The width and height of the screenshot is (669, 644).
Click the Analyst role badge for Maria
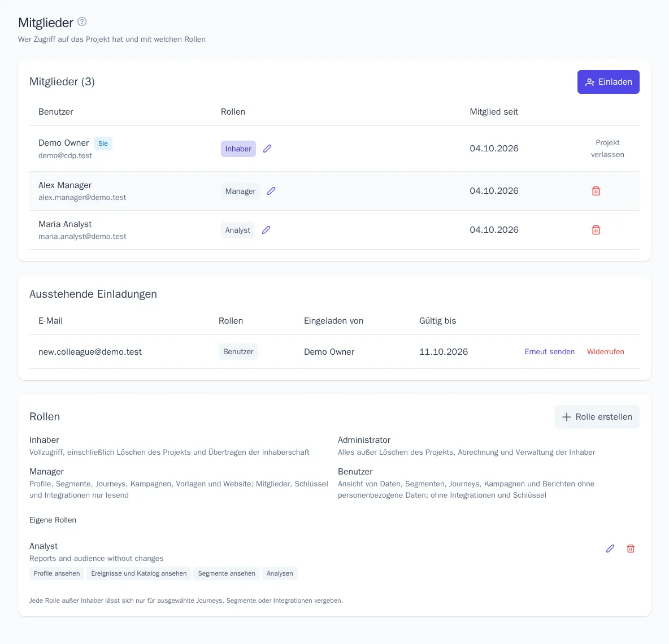tap(238, 230)
